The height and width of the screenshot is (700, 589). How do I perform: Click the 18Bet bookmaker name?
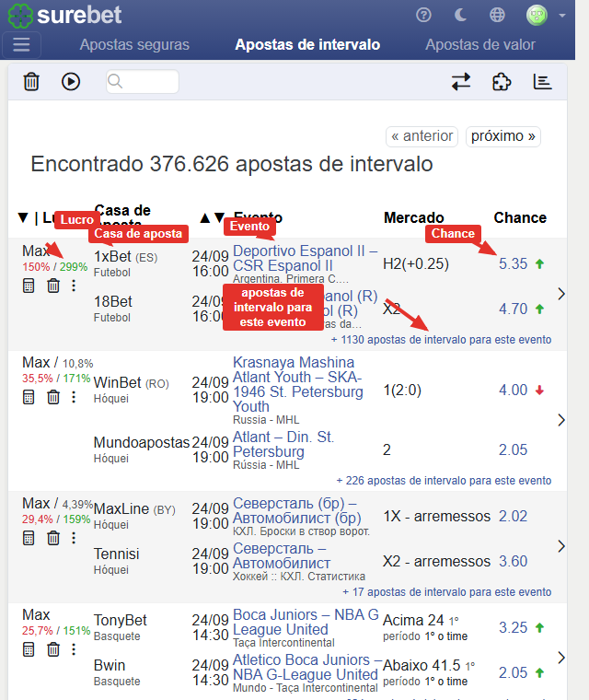point(113,302)
